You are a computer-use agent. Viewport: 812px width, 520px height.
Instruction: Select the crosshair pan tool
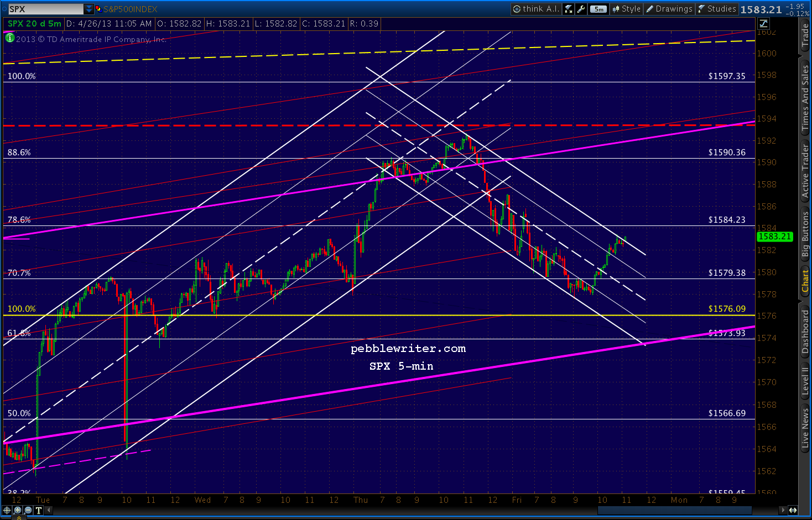[x=7, y=510]
